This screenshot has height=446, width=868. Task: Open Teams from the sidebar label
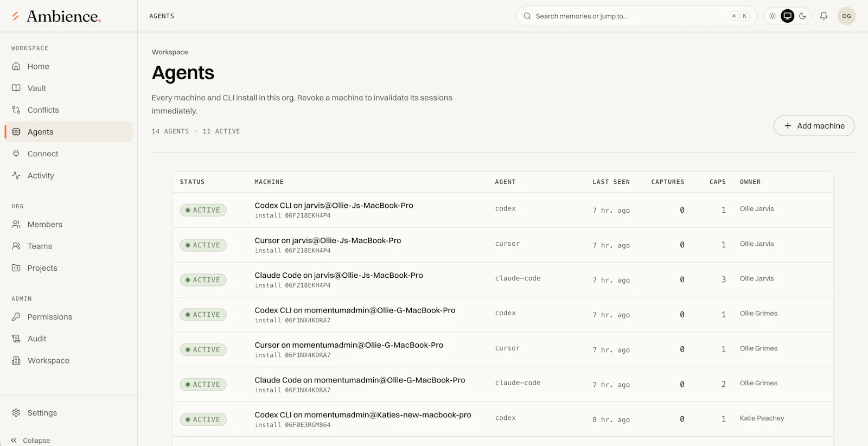click(x=40, y=246)
